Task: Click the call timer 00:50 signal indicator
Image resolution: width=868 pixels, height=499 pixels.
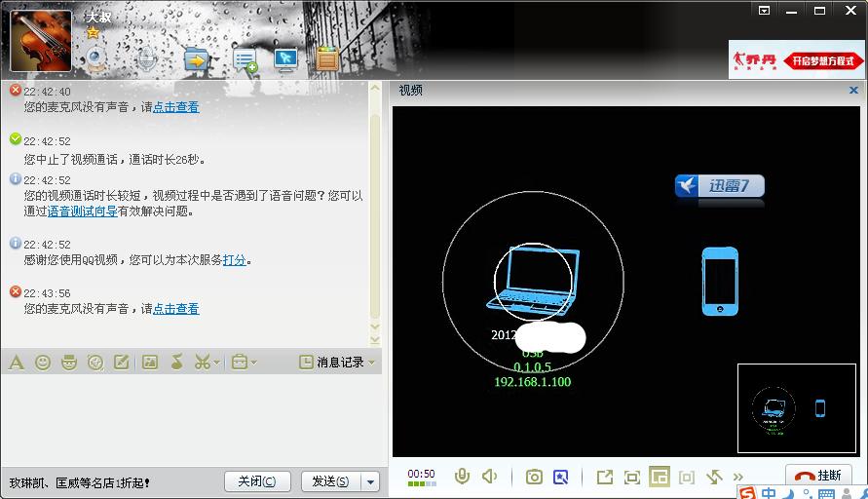Action: [422, 478]
